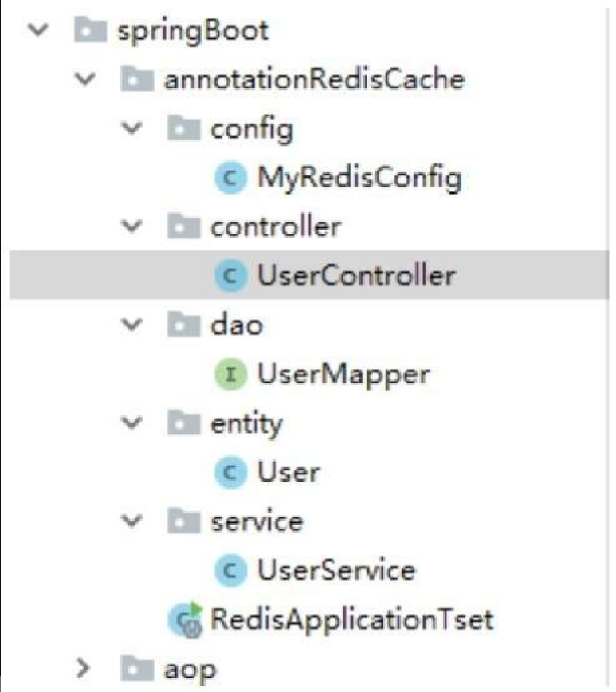The image size is (616, 692).
Task: Select the RedisApplicationTset label
Action: [351, 619]
